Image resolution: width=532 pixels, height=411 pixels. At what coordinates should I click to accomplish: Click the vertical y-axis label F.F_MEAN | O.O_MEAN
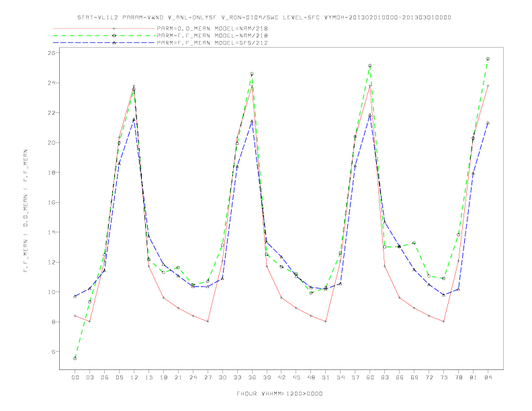click(x=26, y=211)
